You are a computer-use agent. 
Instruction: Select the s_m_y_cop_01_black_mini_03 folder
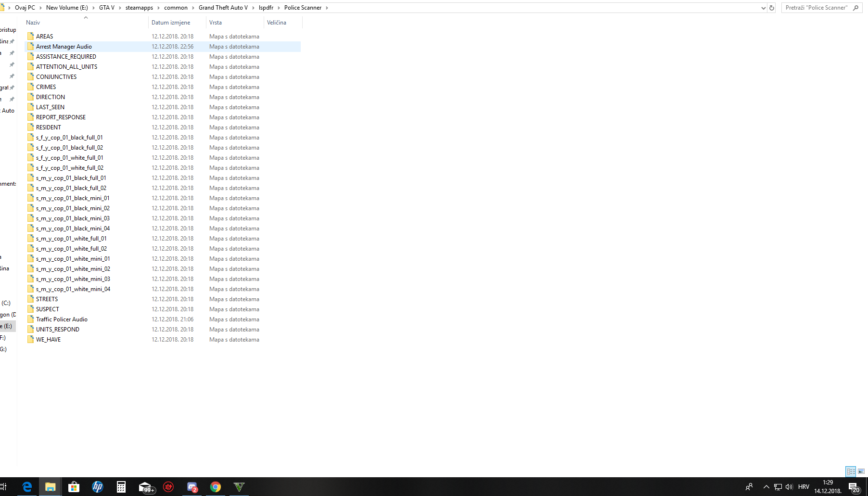(73, 218)
